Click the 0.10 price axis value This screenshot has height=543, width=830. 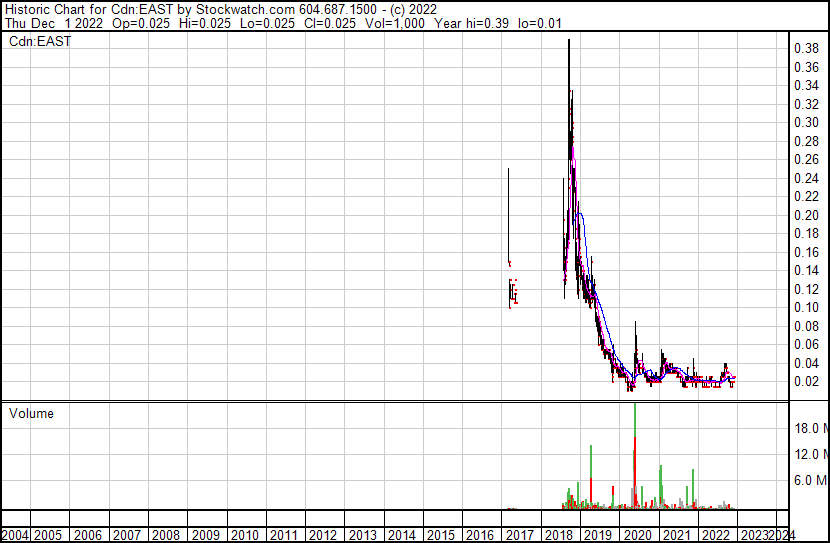click(806, 307)
